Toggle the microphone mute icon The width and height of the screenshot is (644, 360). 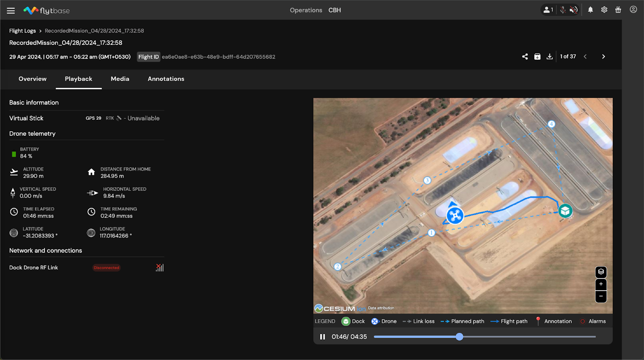(x=562, y=10)
